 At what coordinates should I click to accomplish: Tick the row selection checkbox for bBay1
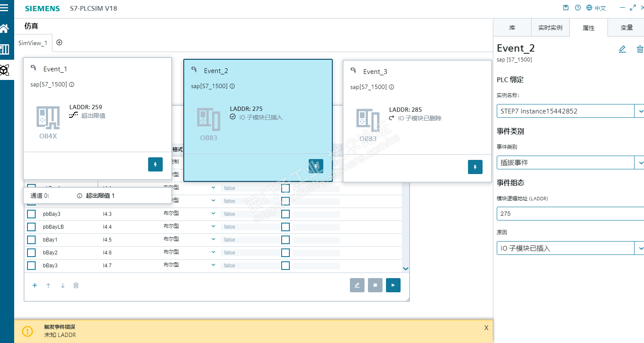[x=31, y=240]
